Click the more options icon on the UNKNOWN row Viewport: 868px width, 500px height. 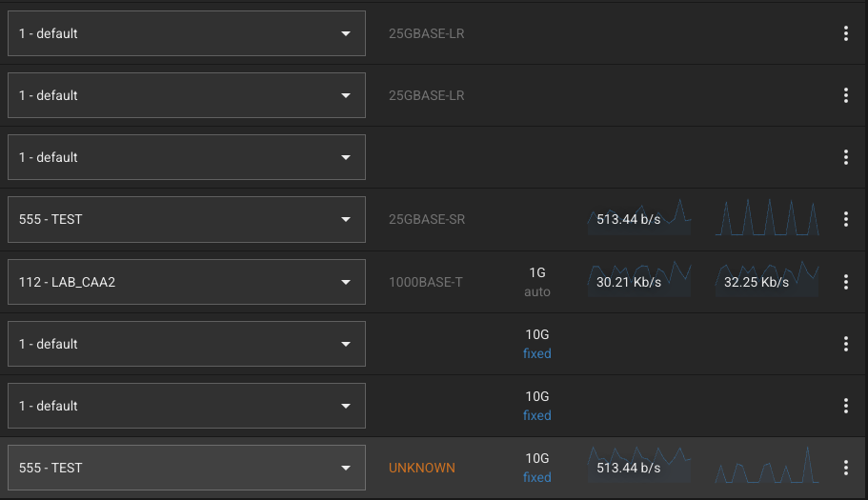click(x=845, y=468)
